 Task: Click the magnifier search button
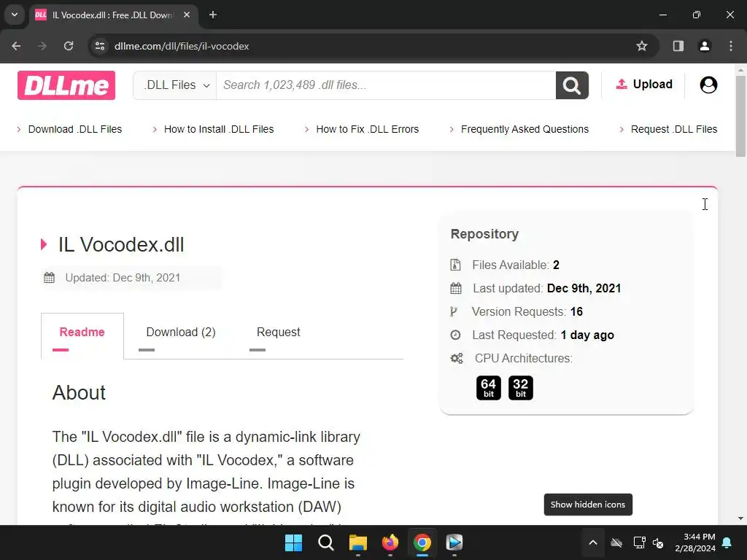pyautogui.click(x=572, y=85)
